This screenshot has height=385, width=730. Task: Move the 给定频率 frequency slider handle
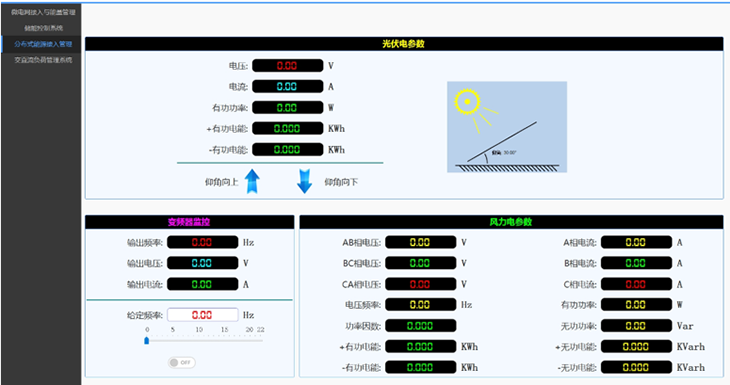click(x=147, y=341)
